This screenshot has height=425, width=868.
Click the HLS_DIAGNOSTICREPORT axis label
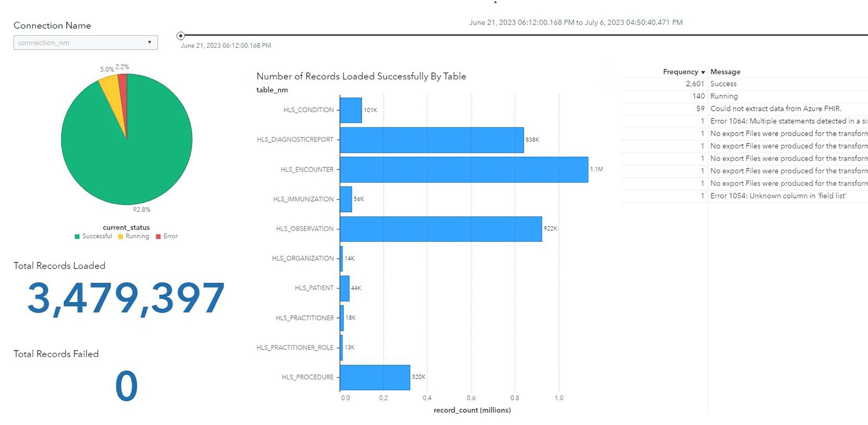tap(295, 140)
